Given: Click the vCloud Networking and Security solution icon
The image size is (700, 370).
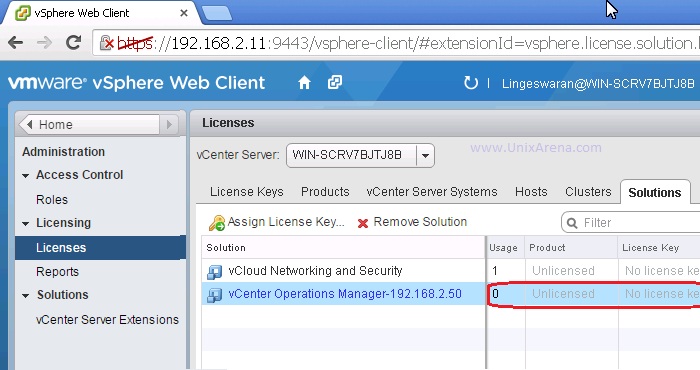Looking at the screenshot, I should point(215,271).
